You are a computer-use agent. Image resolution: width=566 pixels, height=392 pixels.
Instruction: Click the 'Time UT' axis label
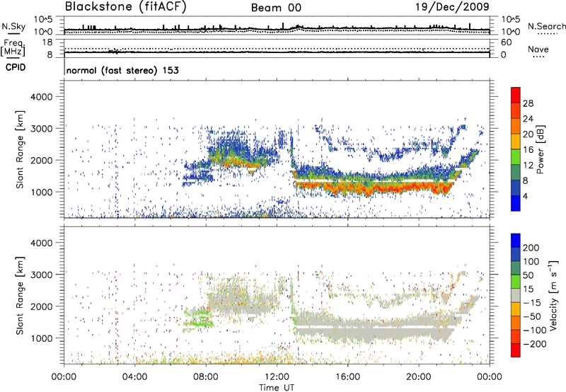pyautogui.click(x=277, y=387)
